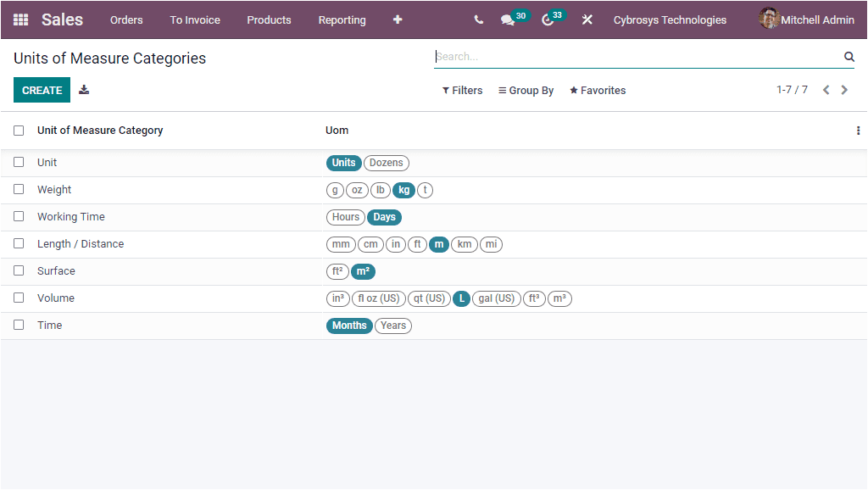Click the search magnifier icon

pos(849,56)
